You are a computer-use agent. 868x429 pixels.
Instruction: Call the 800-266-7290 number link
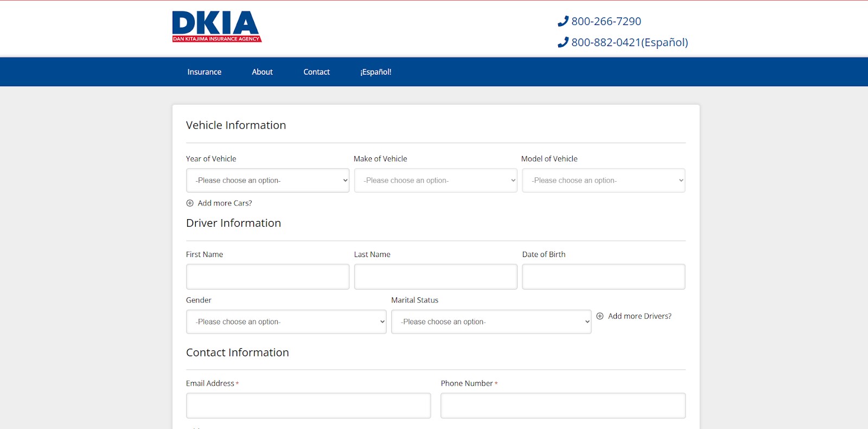coord(606,21)
